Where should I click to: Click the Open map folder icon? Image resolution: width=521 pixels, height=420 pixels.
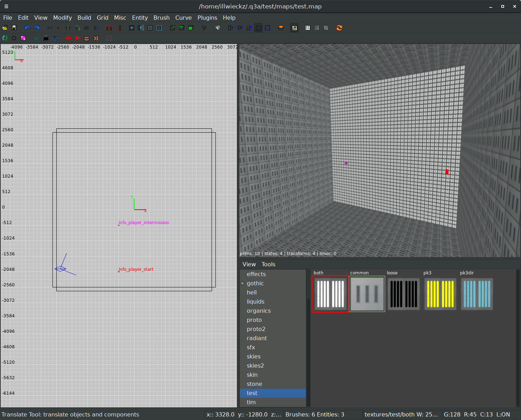(5, 28)
